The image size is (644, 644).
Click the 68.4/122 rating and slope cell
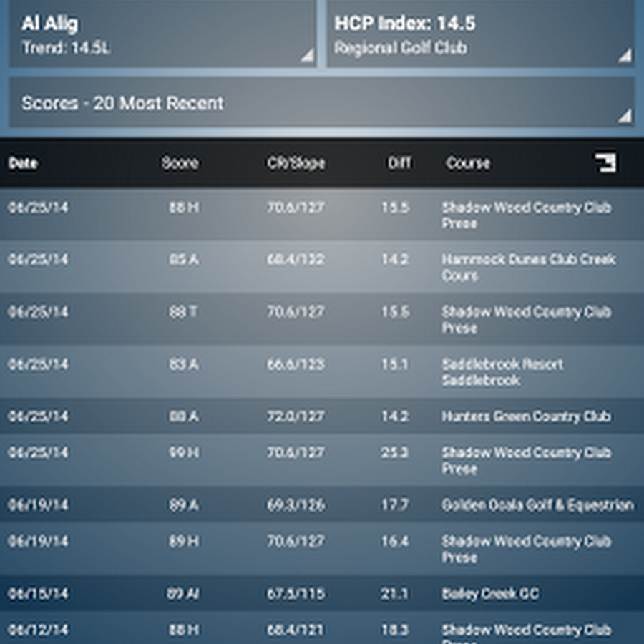pyautogui.click(x=296, y=260)
